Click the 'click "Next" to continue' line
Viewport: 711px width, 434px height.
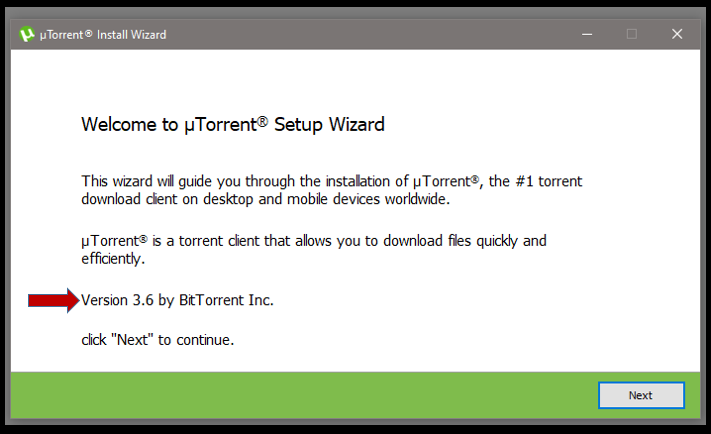(x=157, y=340)
